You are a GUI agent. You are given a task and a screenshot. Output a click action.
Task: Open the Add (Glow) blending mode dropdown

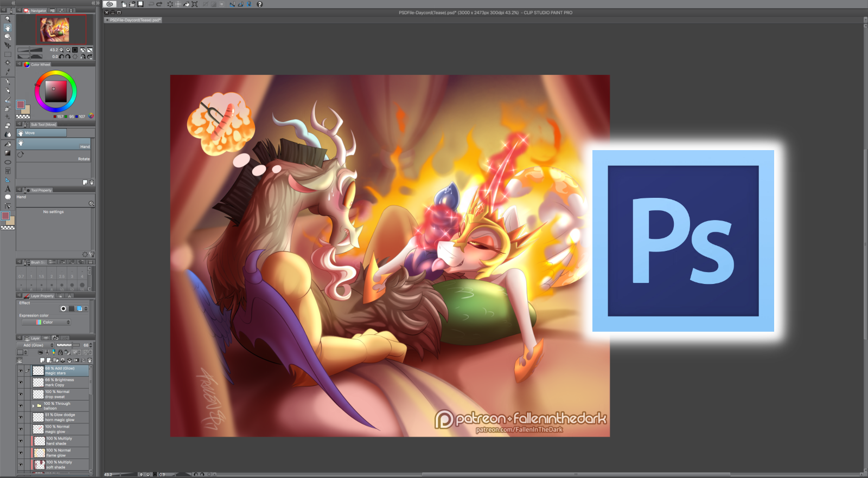(x=36, y=345)
